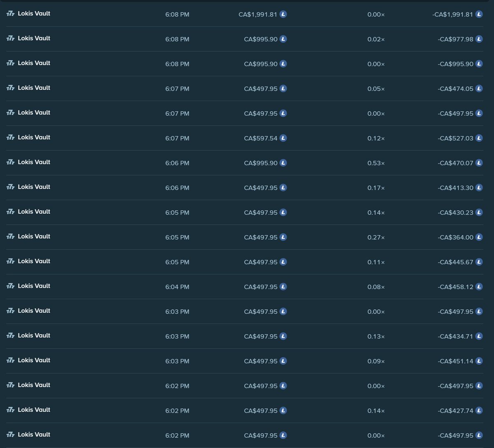Click the 0.13× multiplier value

pyautogui.click(x=376, y=336)
